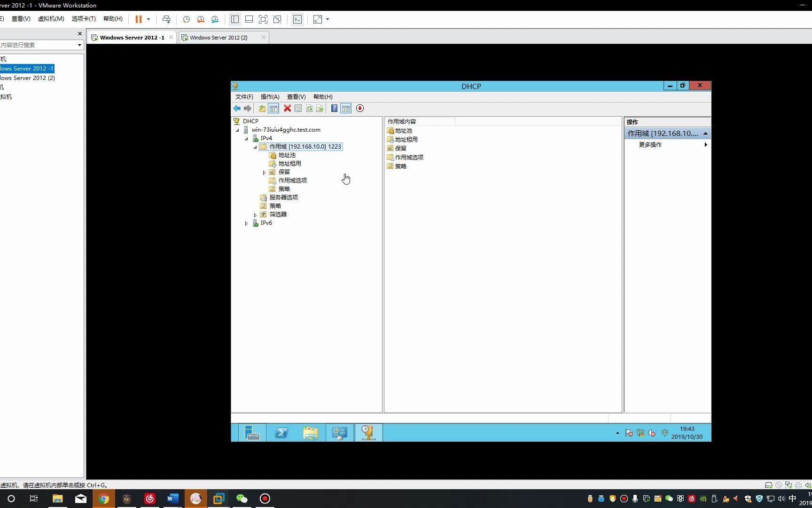Close the Windows Server 2012 (2) tab
Viewport: 812px width, 508px height.
click(x=263, y=38)
